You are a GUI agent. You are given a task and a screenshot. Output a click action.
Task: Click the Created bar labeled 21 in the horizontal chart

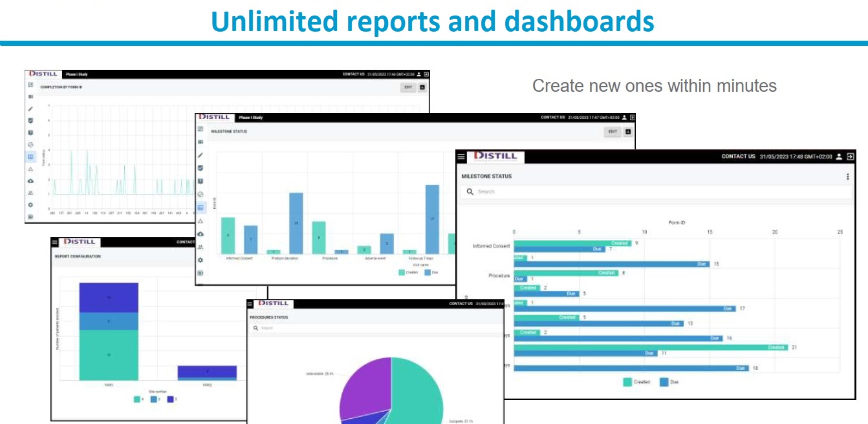651,347
